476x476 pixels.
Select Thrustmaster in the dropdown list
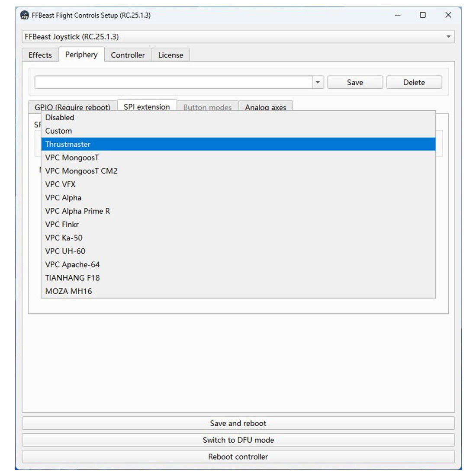pyautogui.click(x=68, y=144)
